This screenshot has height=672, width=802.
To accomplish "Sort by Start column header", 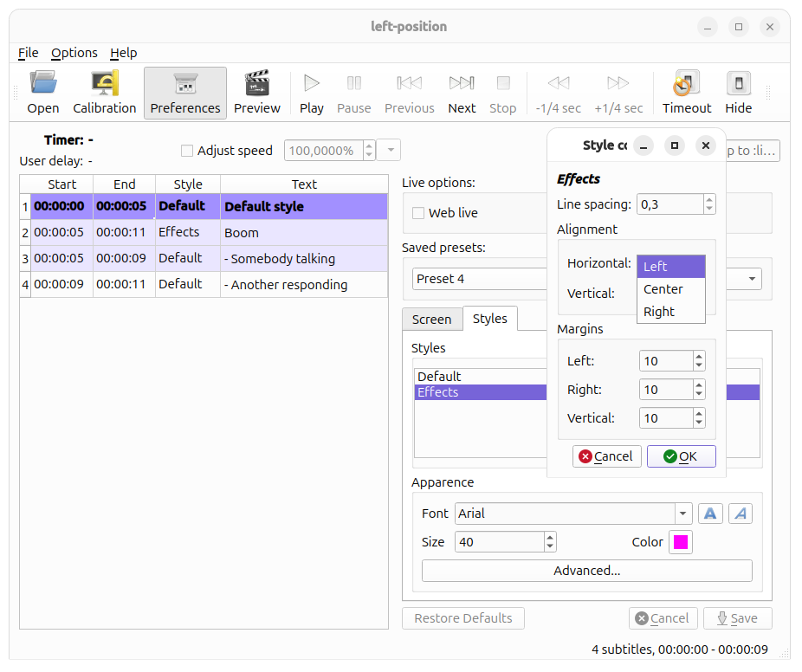I will (x=61, y=184).
